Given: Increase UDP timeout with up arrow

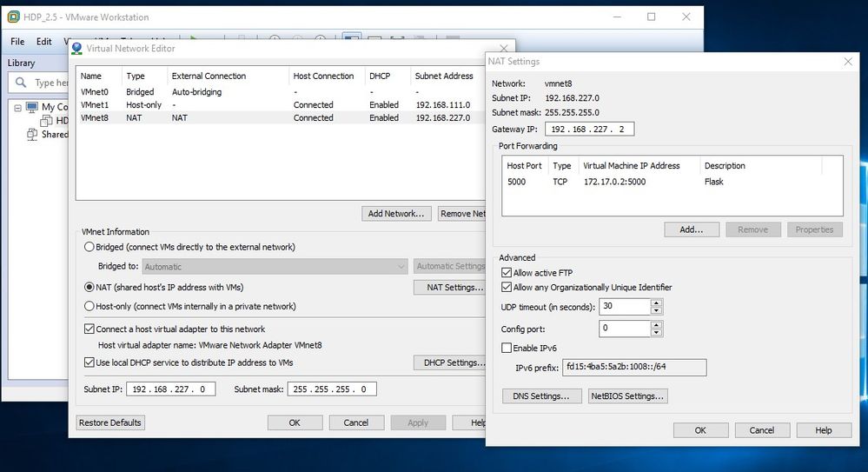Looking at the screenshot, I should pos(657,303).
